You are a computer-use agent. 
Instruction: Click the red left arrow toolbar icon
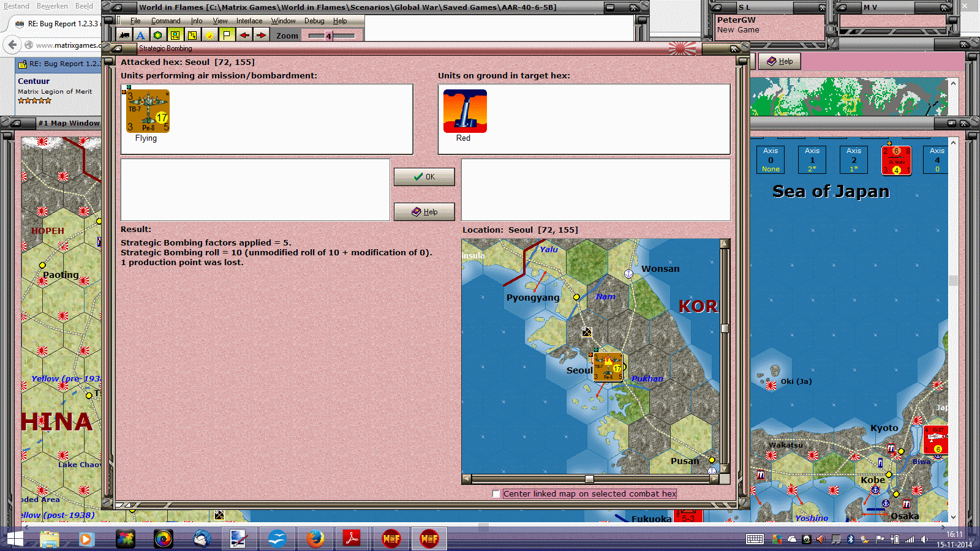coord(244,36)
